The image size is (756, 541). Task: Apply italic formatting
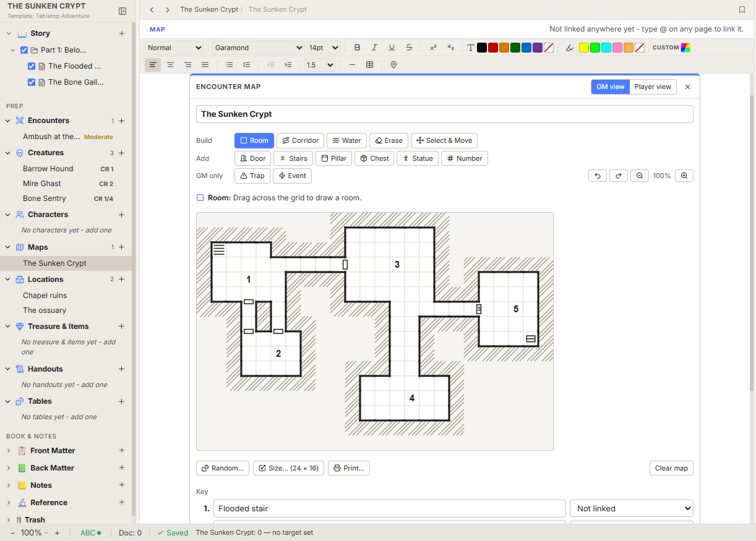pyautogui.click(x=374, y=48)
